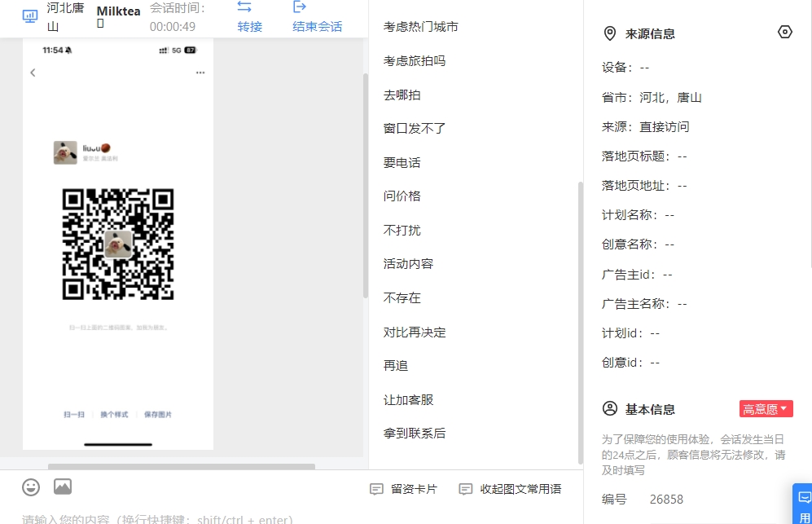Viewport: 812px width, 524px height.
Task: Select quick phrase 对比再决定
Action: (x=415, y=332)
